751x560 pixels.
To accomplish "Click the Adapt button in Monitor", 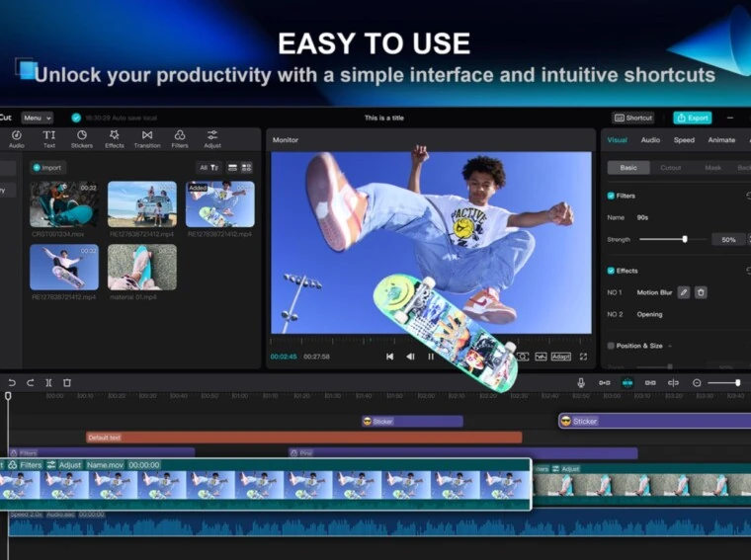I will tap(561, 357).
